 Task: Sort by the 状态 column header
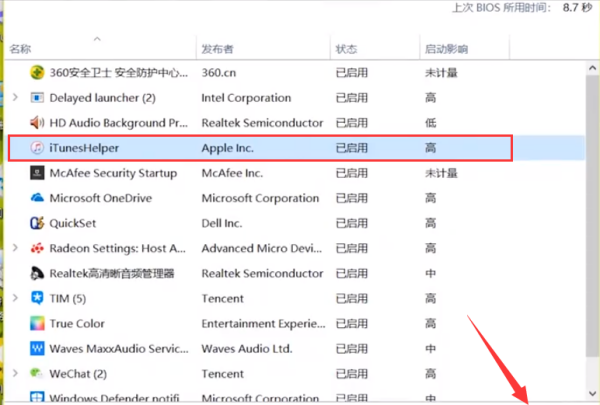[x=346, y=48]
